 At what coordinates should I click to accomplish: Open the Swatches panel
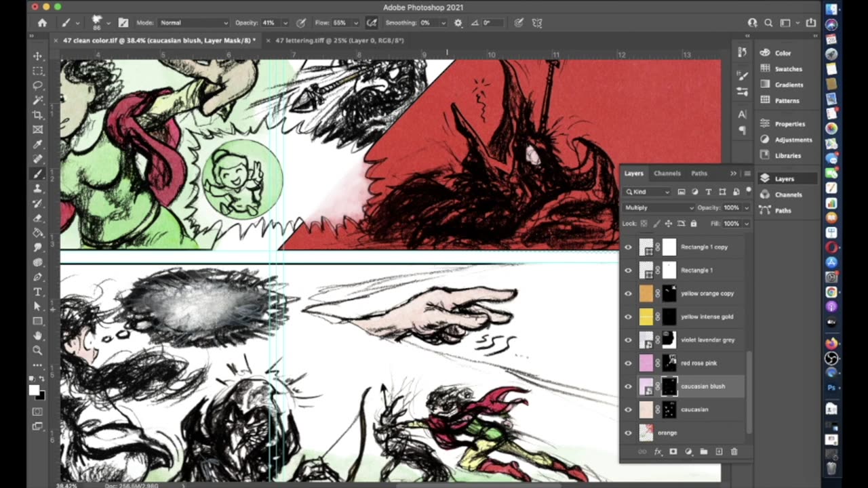[x=787, y=68]
